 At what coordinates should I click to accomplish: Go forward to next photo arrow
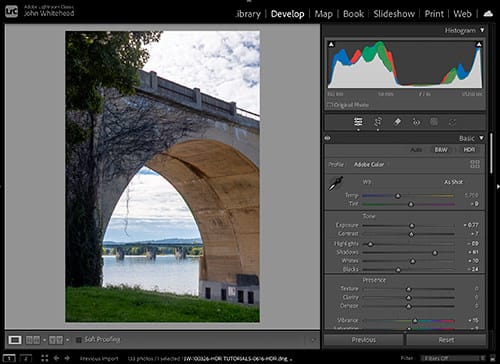(x=67, y=358)
